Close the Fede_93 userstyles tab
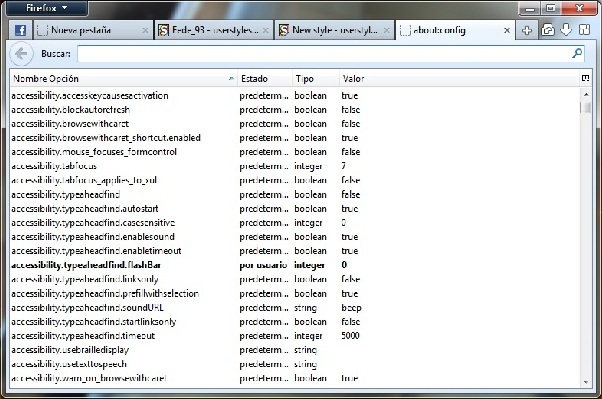Viewport: 602px width, 399px height. pyautogui.click(x=265, y=30)
